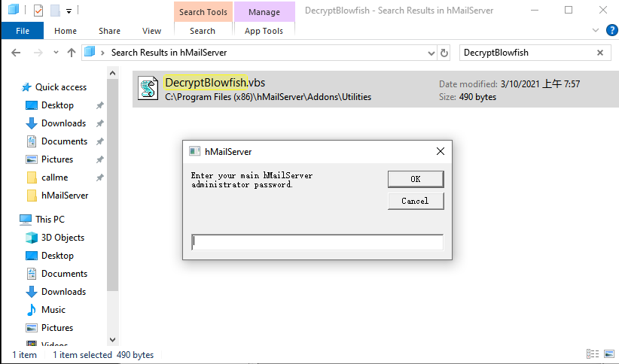Open pinned Documents under Quick access
Image resolution: width=619 pixels, height=364 pixels.
coord(64,141)
